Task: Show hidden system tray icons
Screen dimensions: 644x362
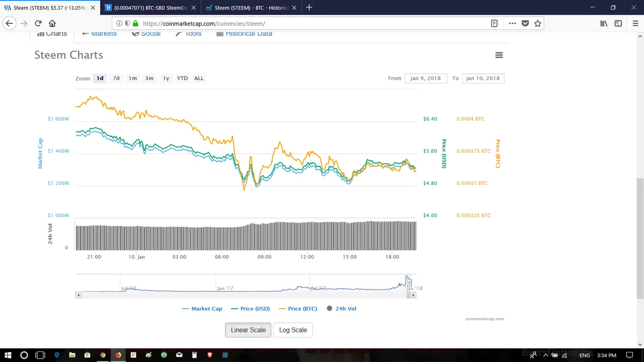Action: pos(545,355)
